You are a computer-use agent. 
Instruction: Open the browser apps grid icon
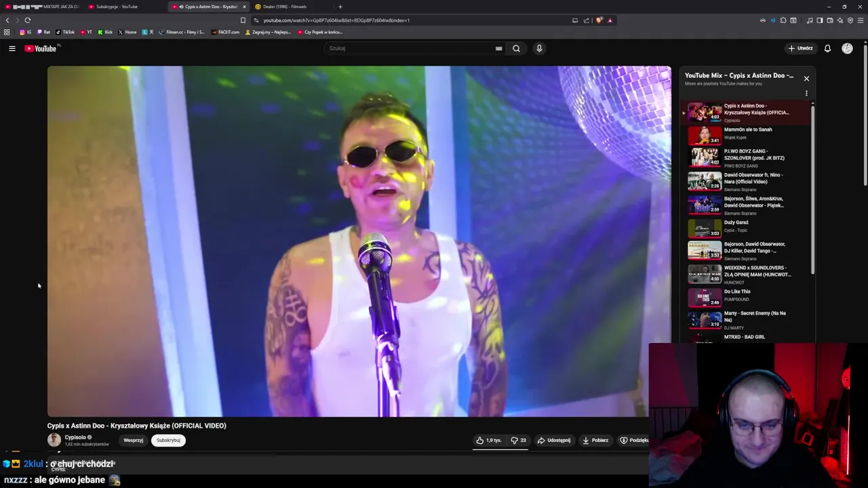7,32
